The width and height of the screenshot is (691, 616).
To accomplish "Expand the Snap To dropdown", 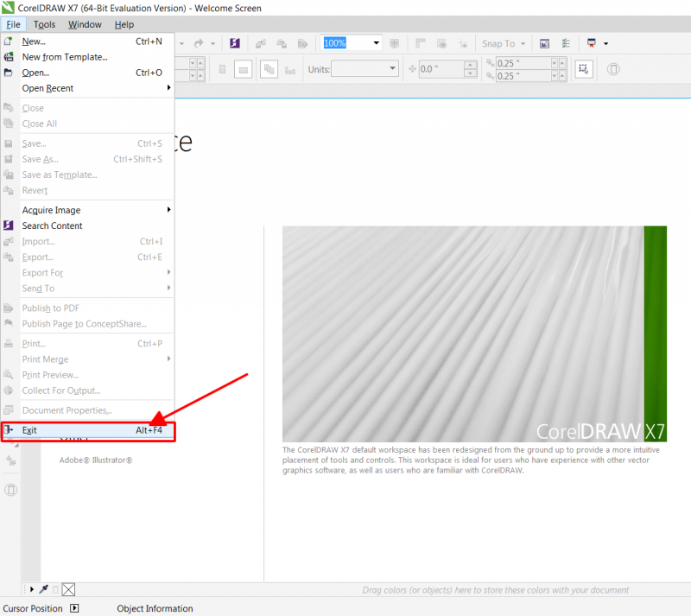I will [523, 43].
